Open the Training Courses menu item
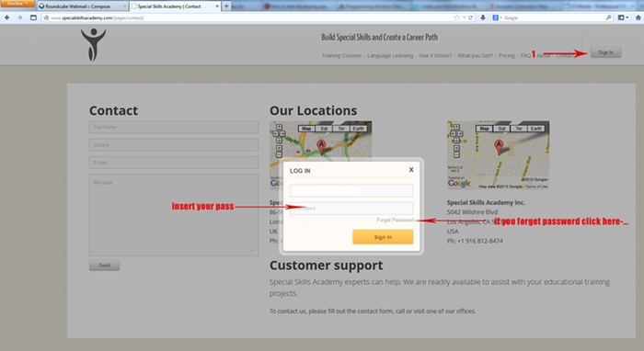This screenshot has width=644, height=351. coord(341,56)
